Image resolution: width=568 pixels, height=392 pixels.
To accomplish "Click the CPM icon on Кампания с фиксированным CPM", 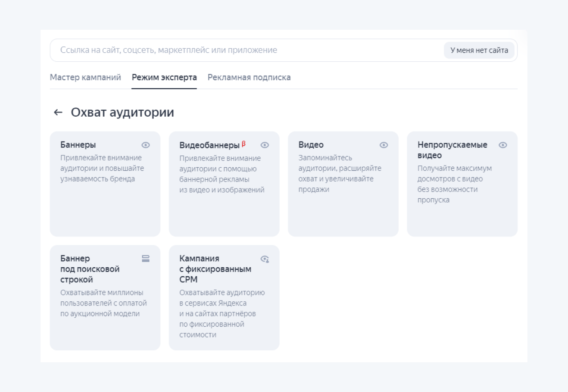I will pyautogui.click(x=265, y=258).
